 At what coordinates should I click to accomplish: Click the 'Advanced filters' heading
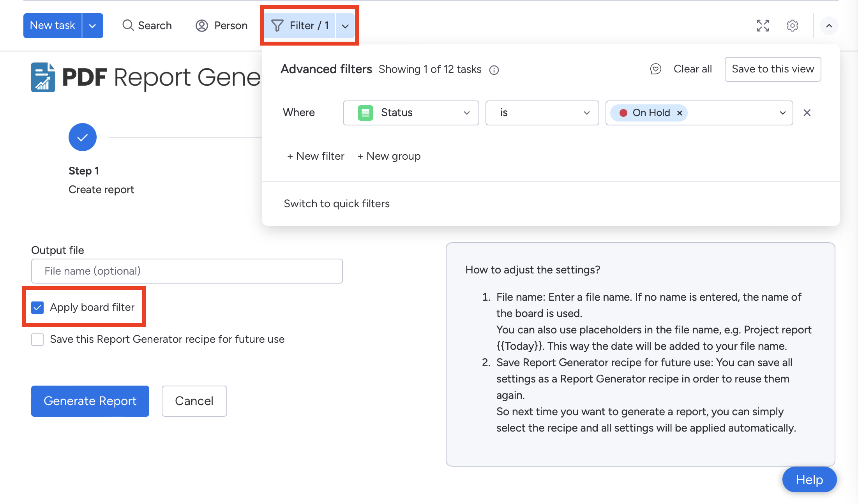point(327,69)
